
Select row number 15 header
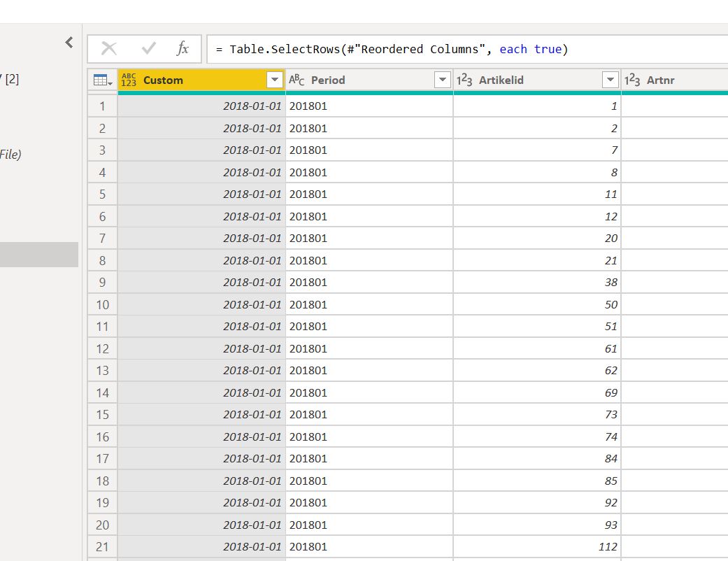pos(103,414)
